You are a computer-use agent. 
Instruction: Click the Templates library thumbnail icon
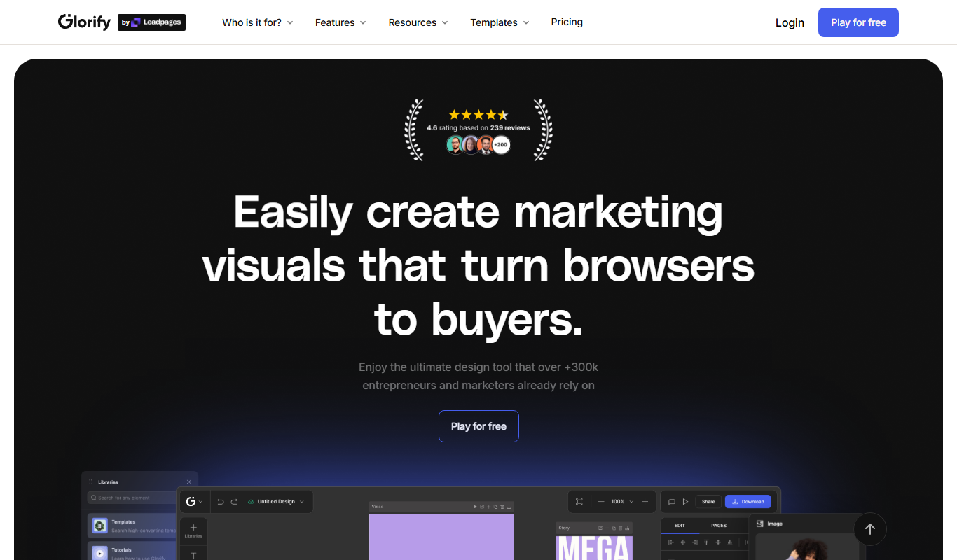pos(99,526)
